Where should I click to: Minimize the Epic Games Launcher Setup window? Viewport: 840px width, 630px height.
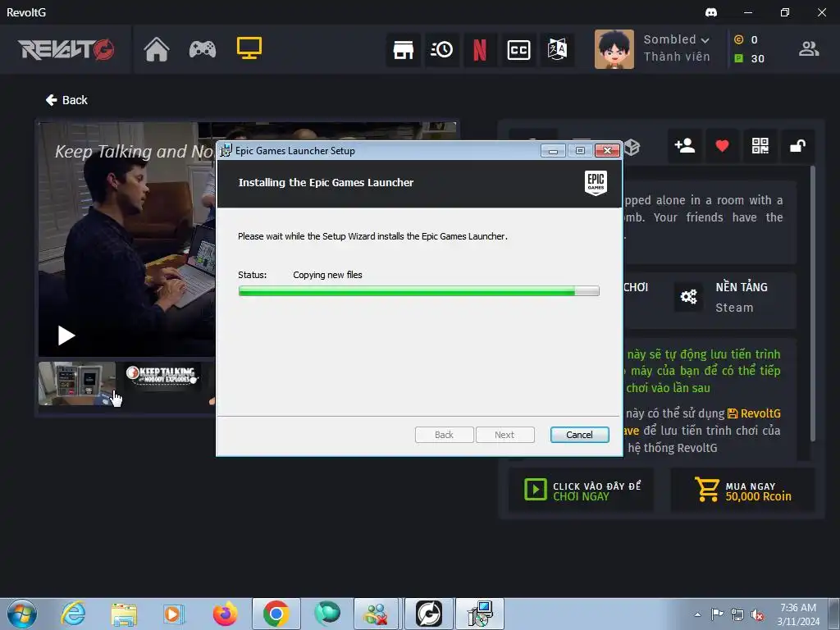pyautogui.click(x=554, y=151)
